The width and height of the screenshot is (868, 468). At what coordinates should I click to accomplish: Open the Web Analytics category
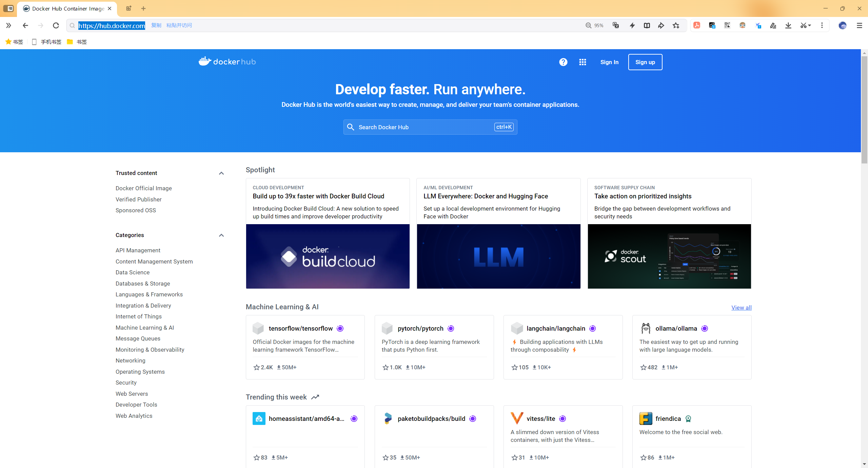pos(134,416)
